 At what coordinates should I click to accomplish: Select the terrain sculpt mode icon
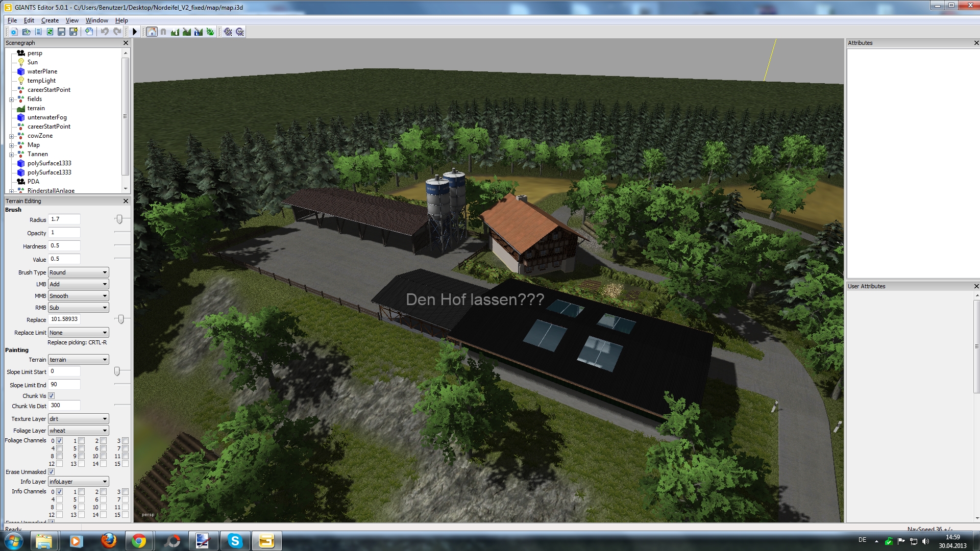(175, 32)
